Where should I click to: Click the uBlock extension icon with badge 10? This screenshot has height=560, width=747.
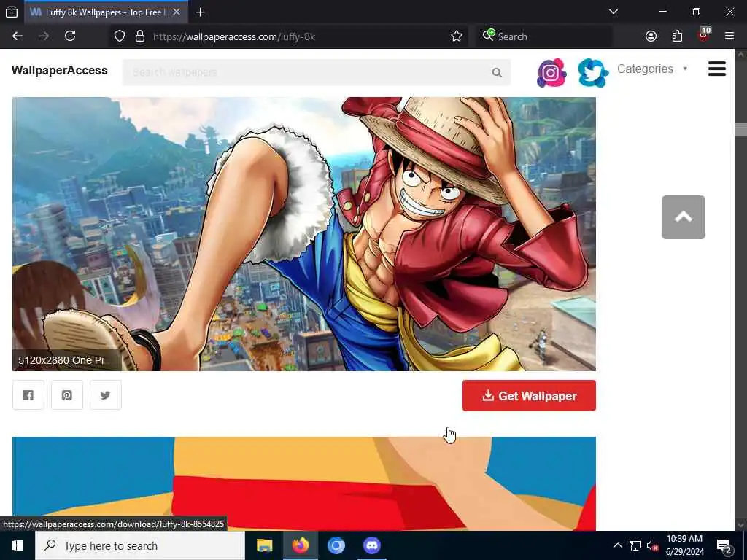[704, 35]
